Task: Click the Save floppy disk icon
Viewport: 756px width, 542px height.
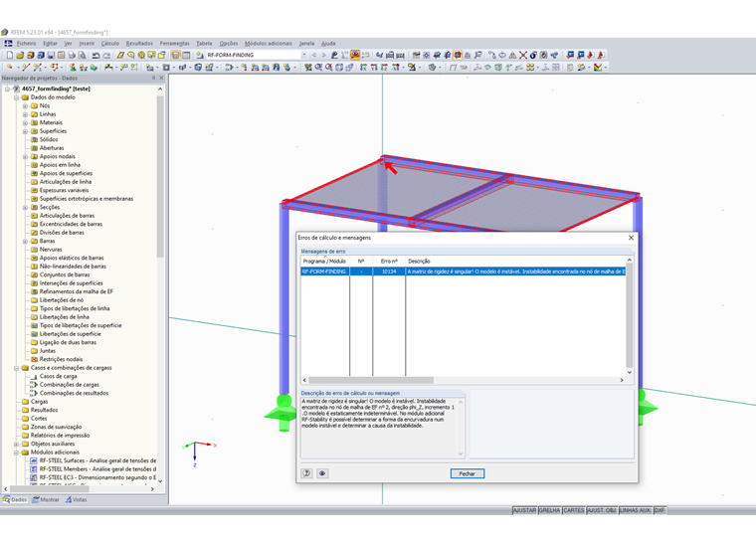Action: 51,55
